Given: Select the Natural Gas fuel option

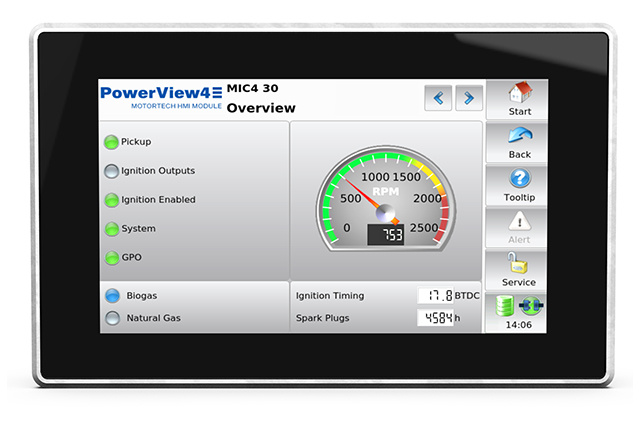Looking at the screenshot, I should [x=112, y=319].
